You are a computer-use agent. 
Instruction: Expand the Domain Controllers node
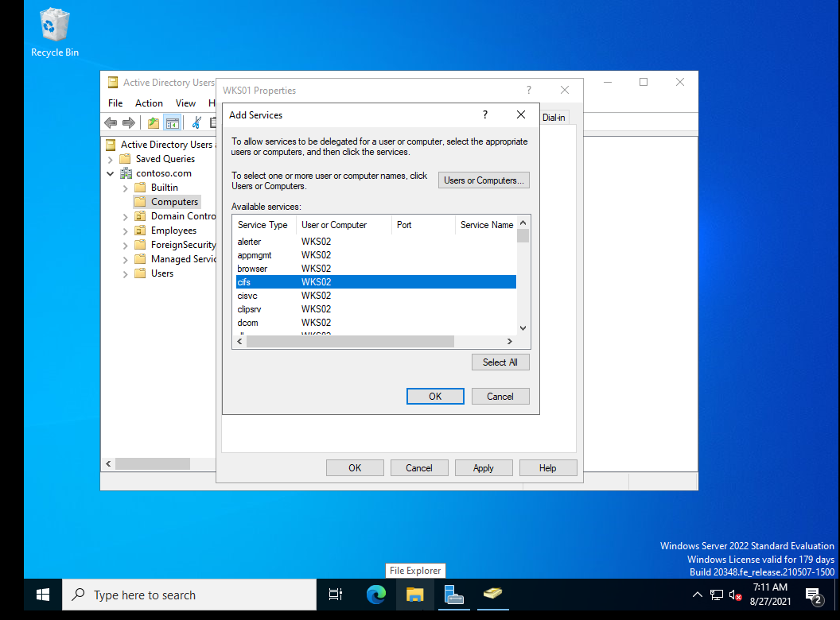(126, 217)
